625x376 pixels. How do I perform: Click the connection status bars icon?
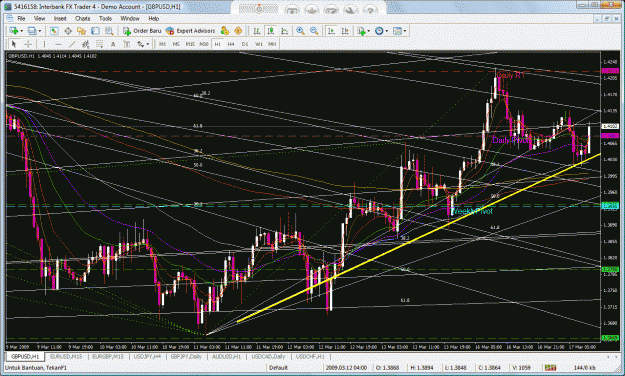pyautogui.click(x=550, y=368)
